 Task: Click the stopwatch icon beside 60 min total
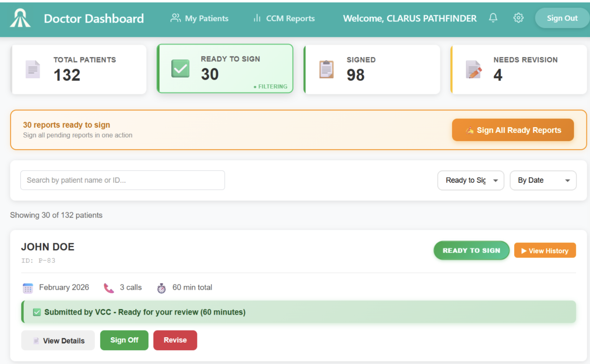(x=161, y=288)
